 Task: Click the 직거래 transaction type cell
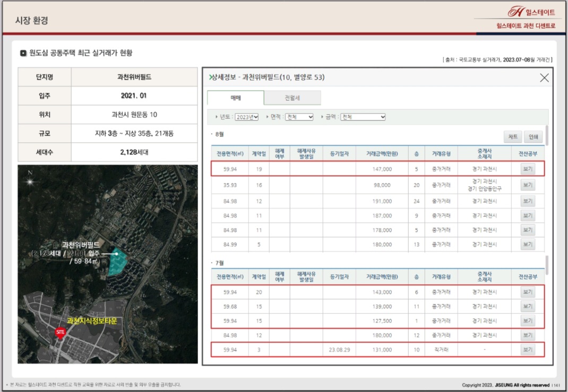(441, 350)
